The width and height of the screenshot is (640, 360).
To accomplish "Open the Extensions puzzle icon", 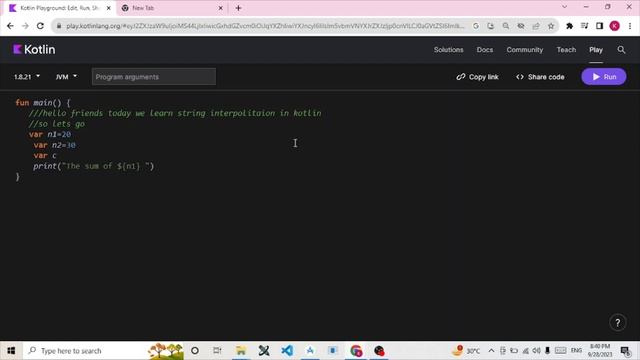I will click(x=569, y=26).
